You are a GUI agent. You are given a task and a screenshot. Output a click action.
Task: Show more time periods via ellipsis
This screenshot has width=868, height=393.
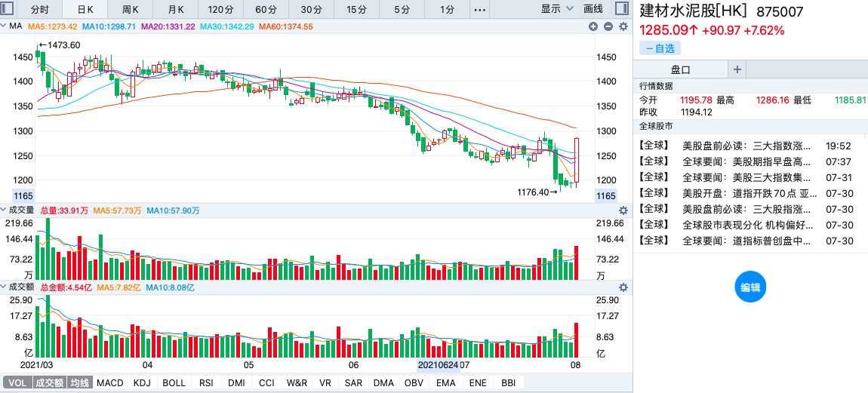point(480,9)
